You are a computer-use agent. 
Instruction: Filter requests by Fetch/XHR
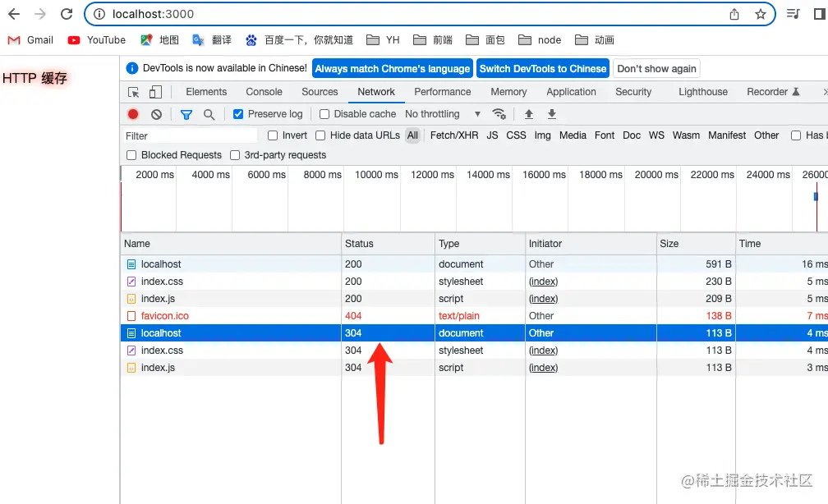454,135
